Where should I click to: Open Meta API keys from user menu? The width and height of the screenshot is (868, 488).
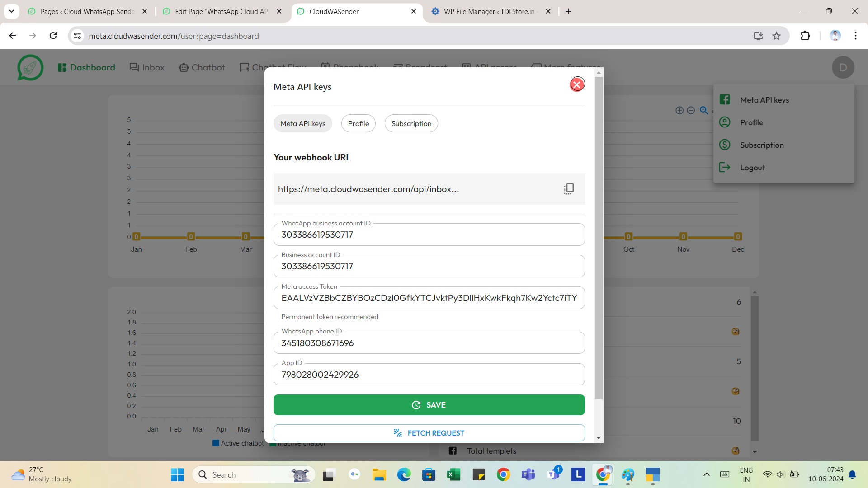pos(784,100)
